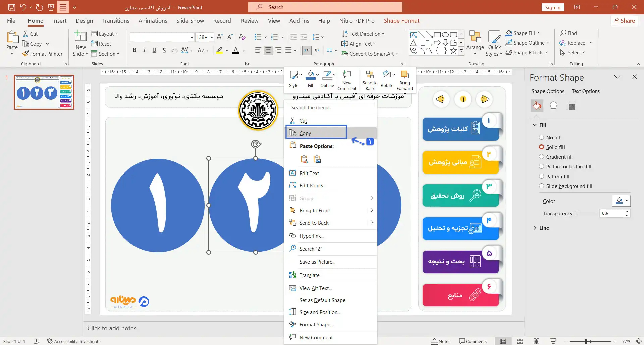The width and height of the screenshot is (644, 345).
Task: Open Fill & Line tab in Format Shape
Action: pyautogui.click(x=537, y=106)
